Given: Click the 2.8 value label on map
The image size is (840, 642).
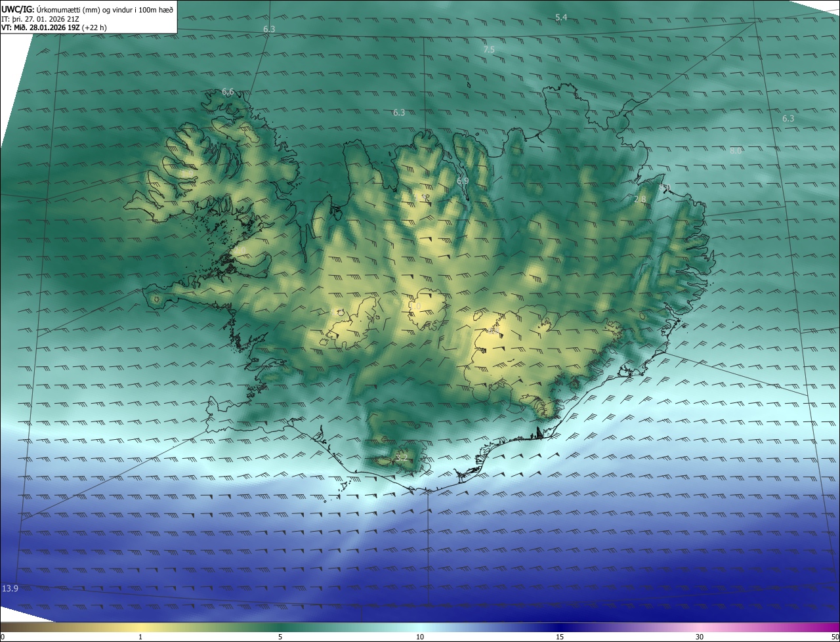Looking at the screenshot, I should [x=640, y=199].
